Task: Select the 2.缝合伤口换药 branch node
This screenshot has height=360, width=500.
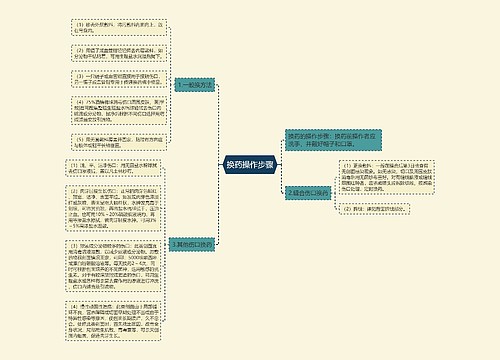Action: tap(308, 193)
